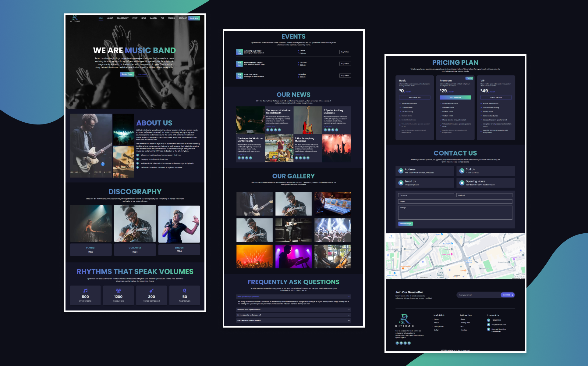Screen dimensions: 588x366
Task: Open the mixing console gallery image
Action: coord(332,204)
